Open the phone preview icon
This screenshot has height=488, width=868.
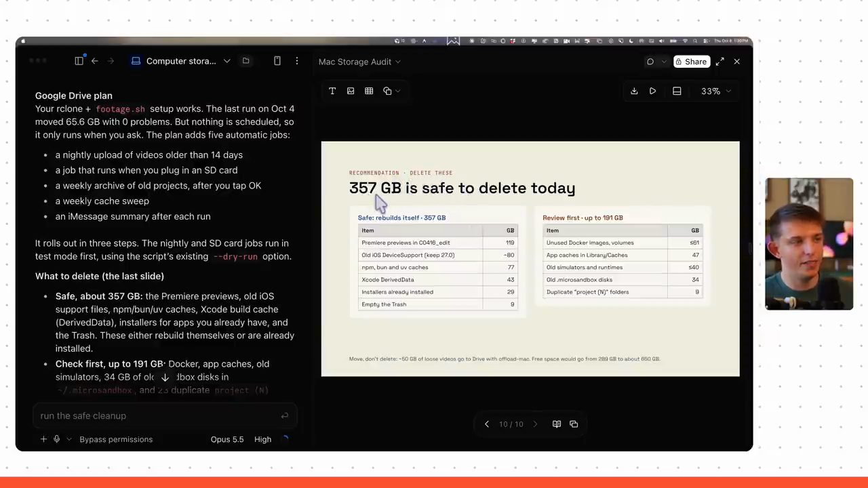277,61
